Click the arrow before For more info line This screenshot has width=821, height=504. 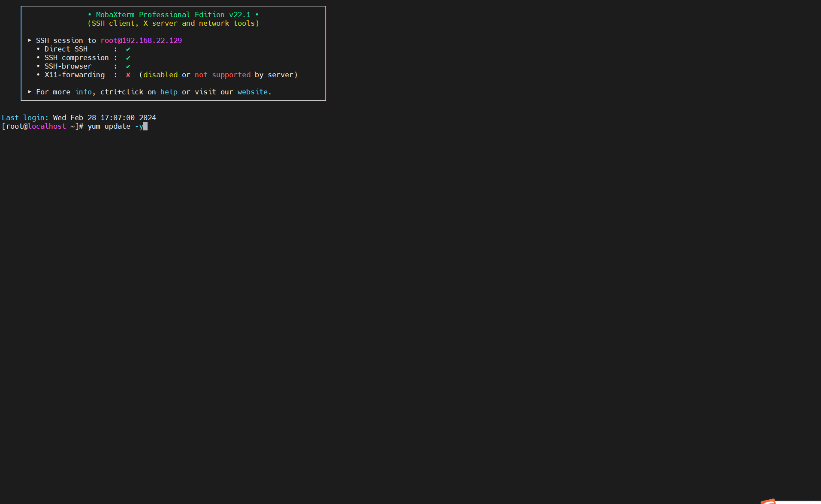tap(30, 92)
